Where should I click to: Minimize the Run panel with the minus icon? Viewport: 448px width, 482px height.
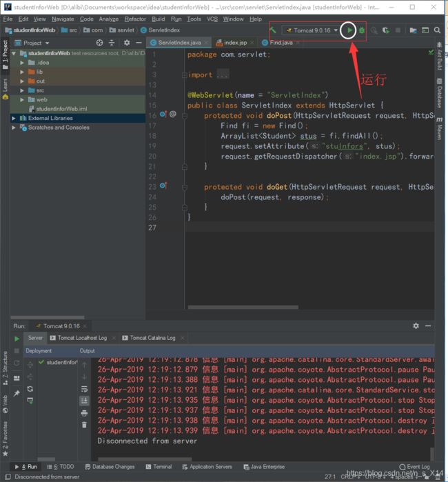click(428, 326)
